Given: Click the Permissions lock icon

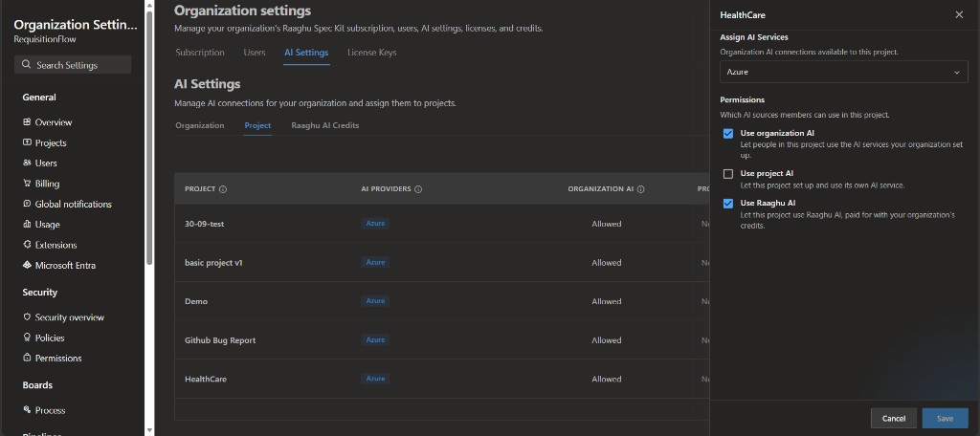Looking at the screenshot, I should [x=27, y=358].
